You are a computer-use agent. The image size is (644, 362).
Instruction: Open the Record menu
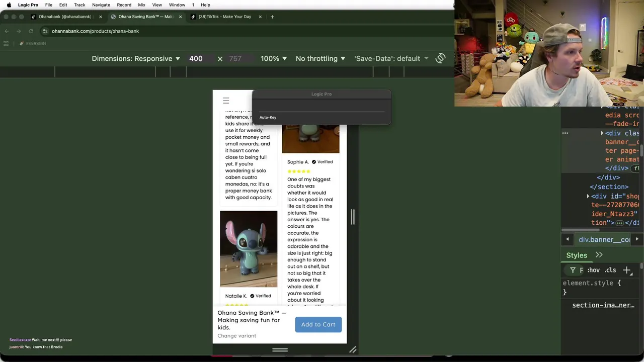[x=124, y=5]
